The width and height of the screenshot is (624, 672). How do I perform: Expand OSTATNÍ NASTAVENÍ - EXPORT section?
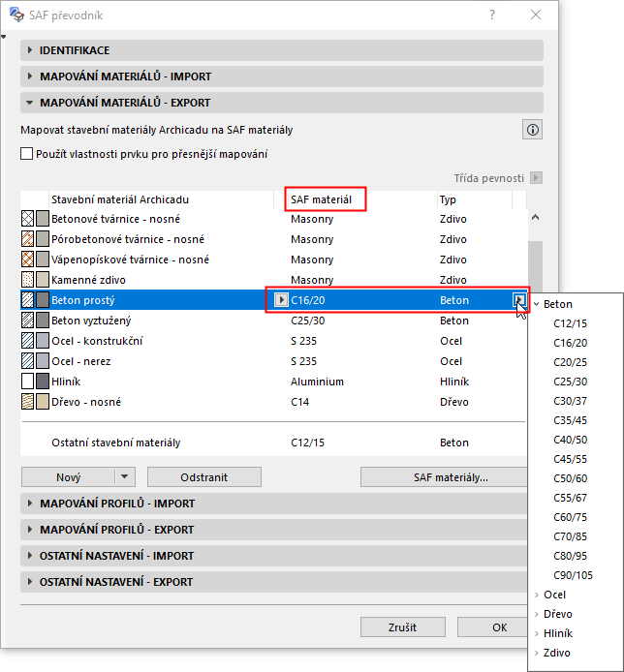tap(30, 582)
